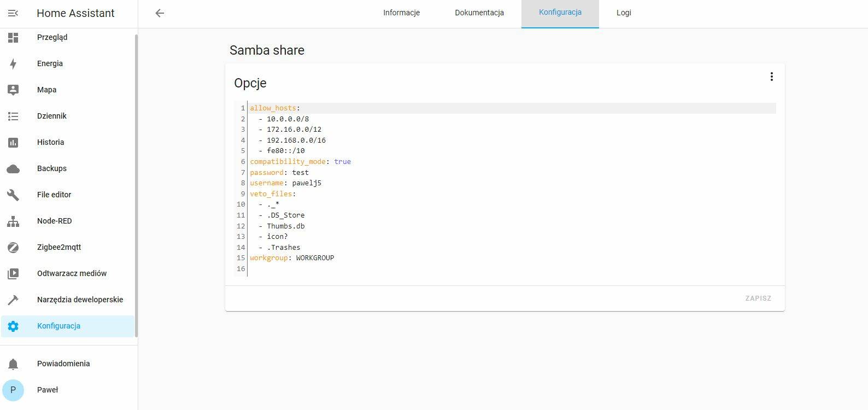
Task: Switch to the Informacje tab
Action: pyautogui.click(x=401, y=13)
